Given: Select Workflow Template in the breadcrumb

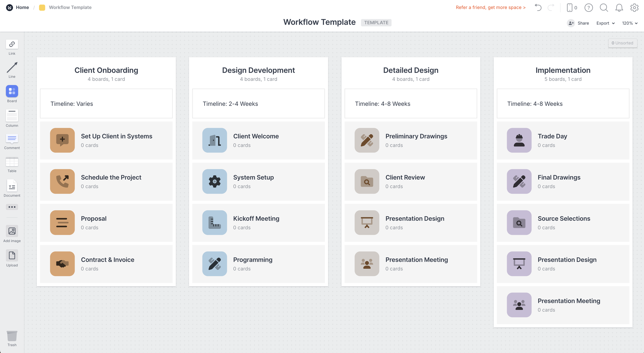Looking at the screenshot, I should point(70,7).
